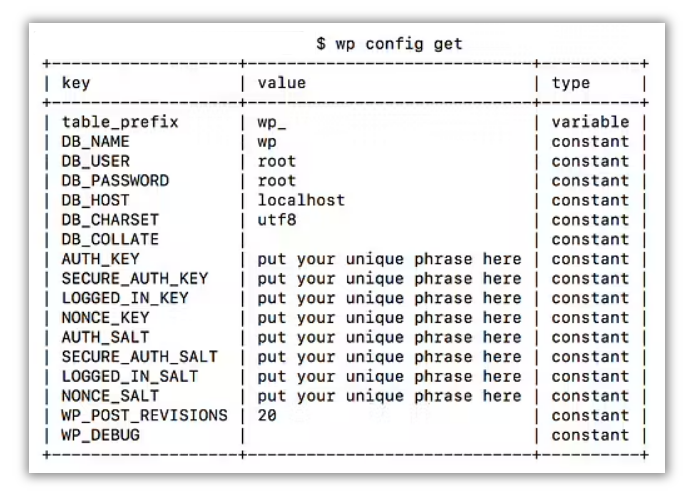Select the WP_POST_REVISIONS key
Image resolution: width=691 pixels, height=497 pixels.
[x=145, y=416]
